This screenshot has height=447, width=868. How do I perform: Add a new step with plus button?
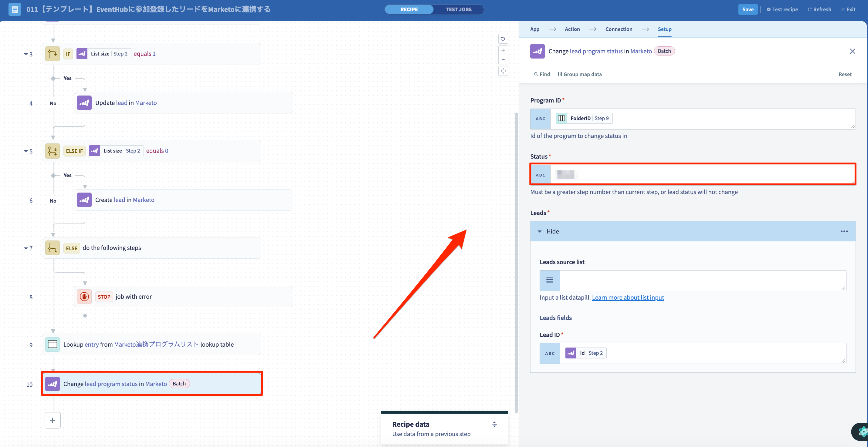(x=53, y=420)
